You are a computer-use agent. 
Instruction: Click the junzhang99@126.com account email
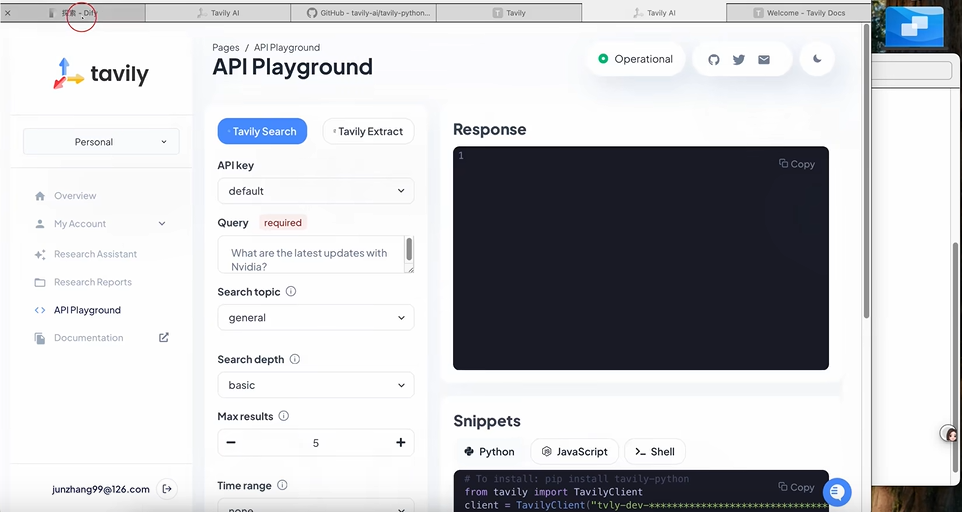101,489
